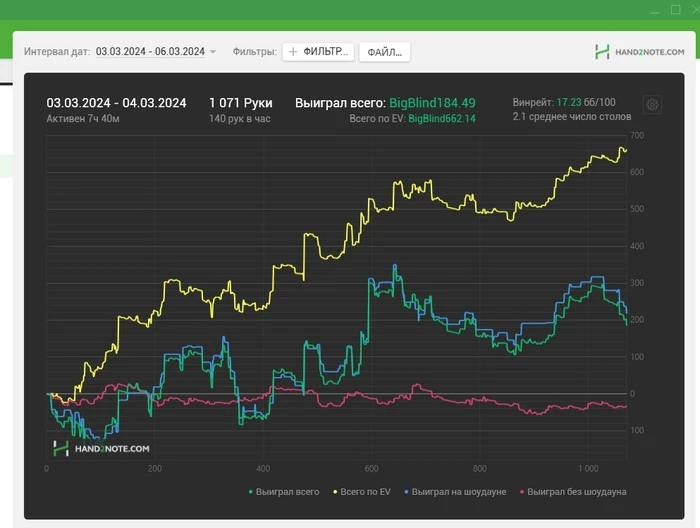Click the 700 y-axis label
The width and height of the screenshot is (700, 528).
tap(637, 136)
